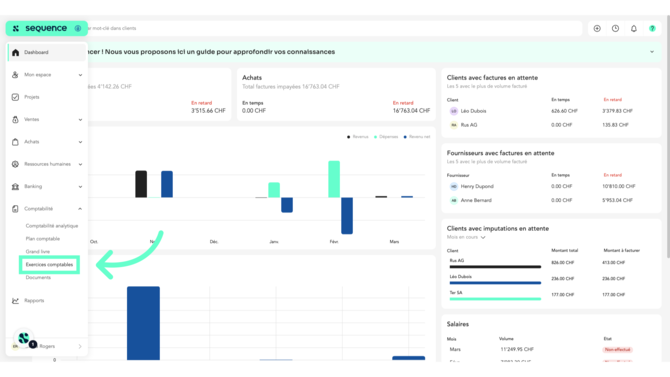This screenshot has height=377, width=670.
Task: Click the page vertical scrollbar
Action: point(667,137)
